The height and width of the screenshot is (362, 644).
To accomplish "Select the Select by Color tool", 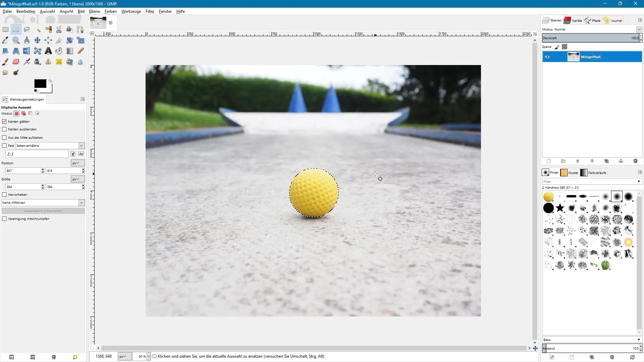I will pos(48,29).
